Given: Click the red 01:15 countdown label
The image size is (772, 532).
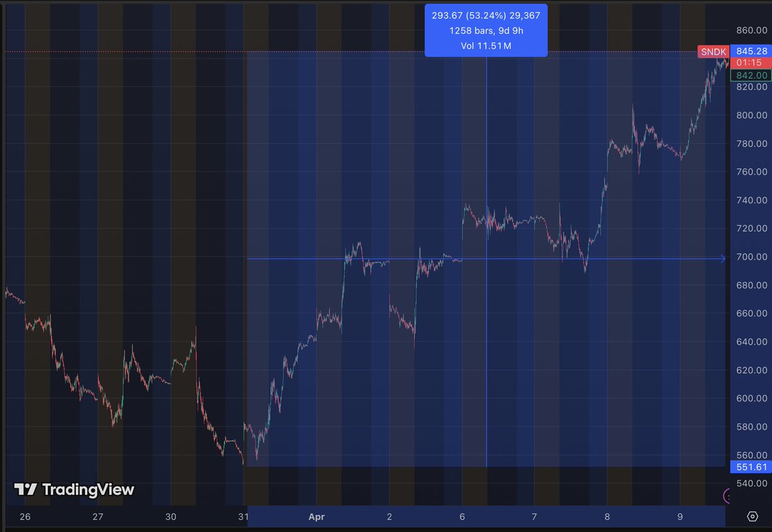Looking at the screenshot, I should 750,63.
